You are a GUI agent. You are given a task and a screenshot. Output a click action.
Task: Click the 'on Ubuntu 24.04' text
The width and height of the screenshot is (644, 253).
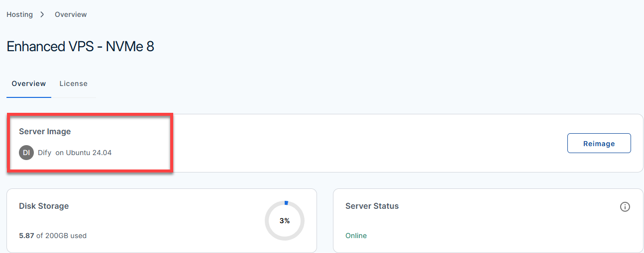[x=84, y=153]
